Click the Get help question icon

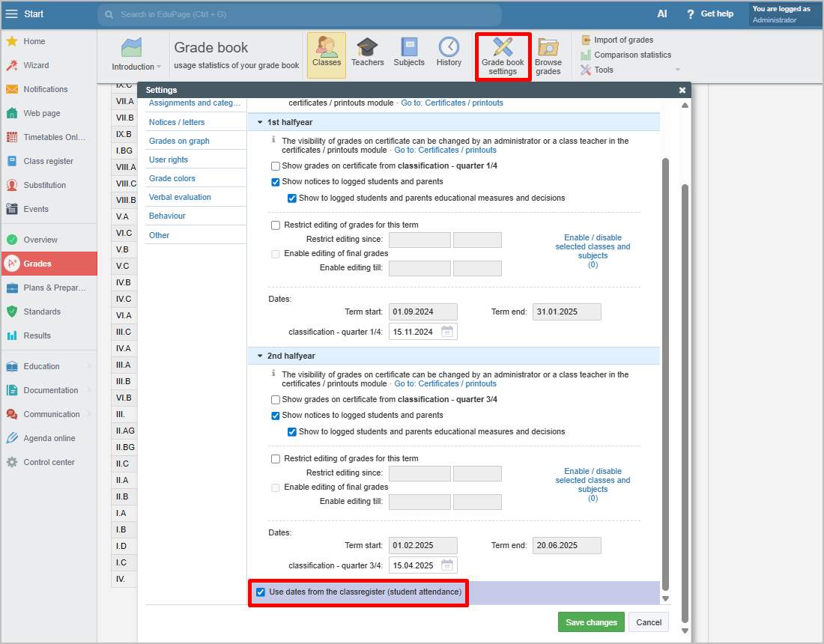tap(691, 14)
